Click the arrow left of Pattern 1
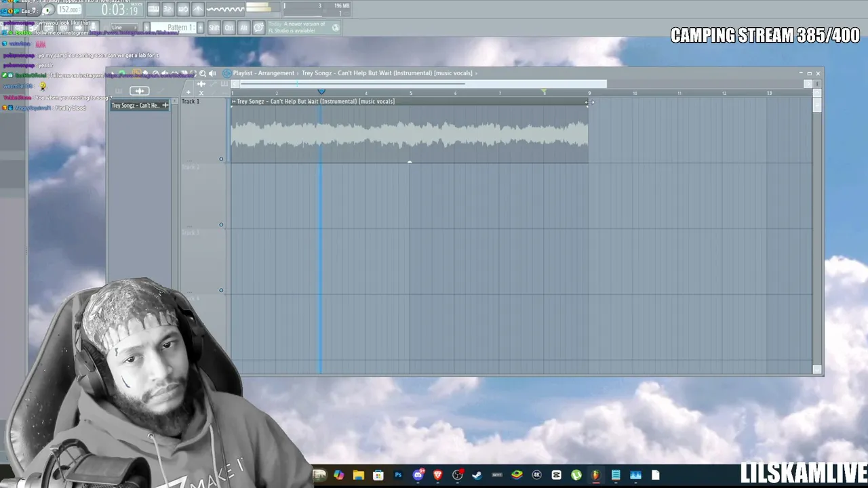This screenshot has width=868, height=488. coord(146,28)
